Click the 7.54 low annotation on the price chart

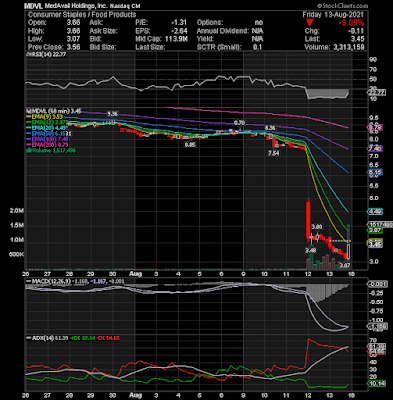273,153
